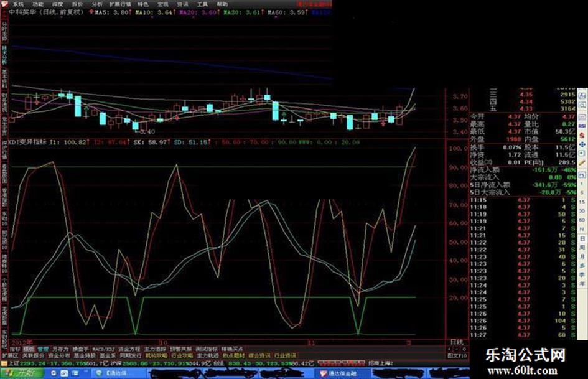This screenshot has height=379, width=588.
Task: Click the Windows 开始 Start button
Action: tap(22, 373)
